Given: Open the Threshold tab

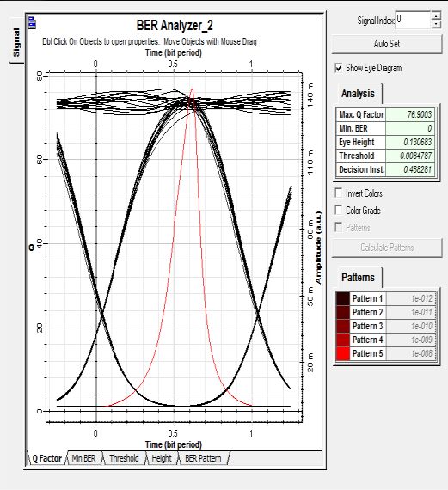Looking at the screenshot, I should [x=124, y=458].
